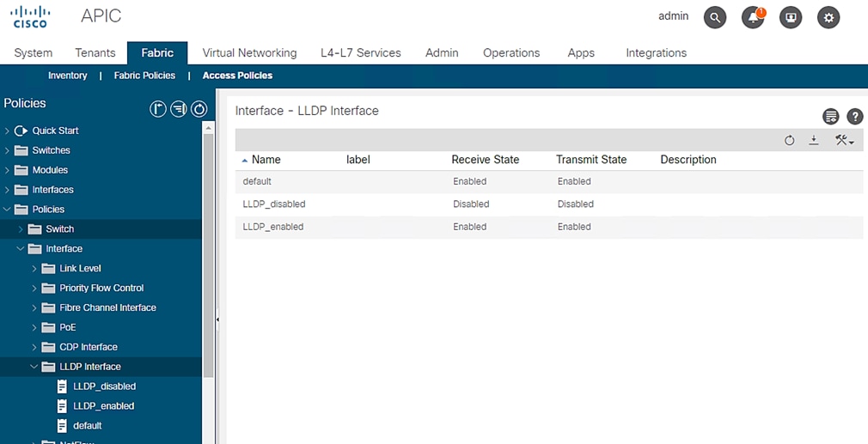Viewport: 868px width, 444px height.
Task: Sort table by Name column
Action: pyautogui.click(x=266, y=160)
